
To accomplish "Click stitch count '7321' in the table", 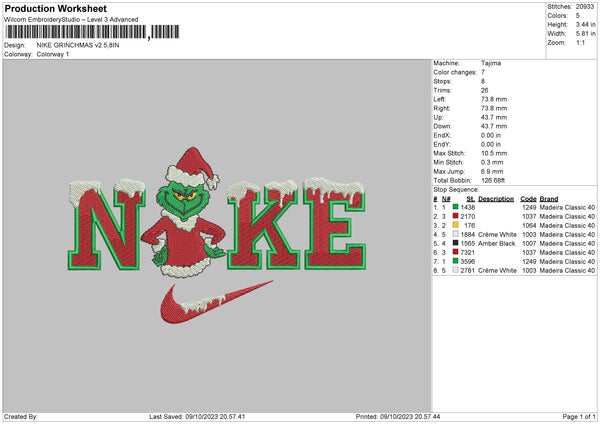I will click(468, 253).
